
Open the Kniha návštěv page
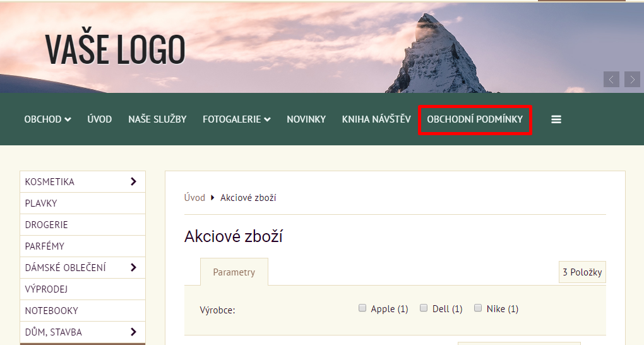[376, 119]
